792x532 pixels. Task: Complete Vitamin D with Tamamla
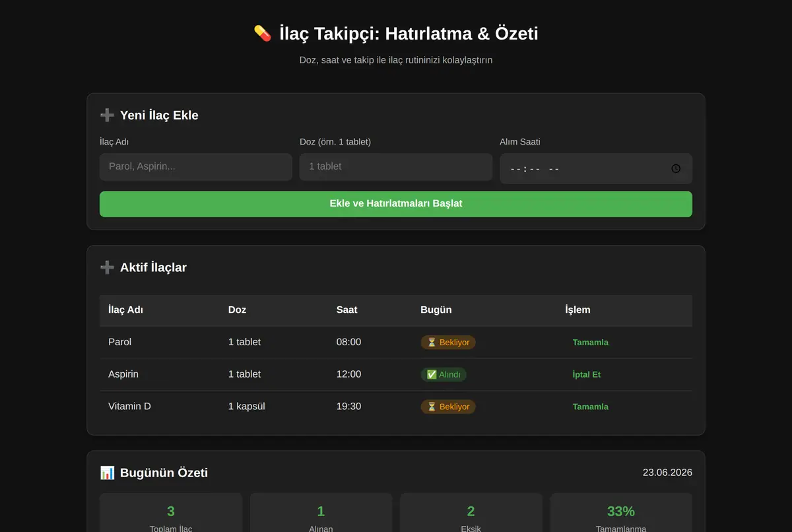click(591, 407)
